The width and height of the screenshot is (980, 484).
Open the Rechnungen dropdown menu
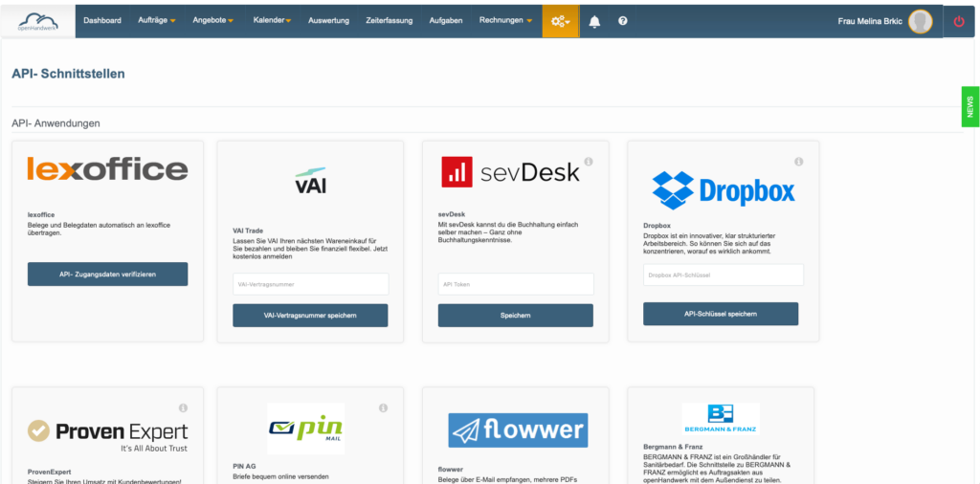(505, 21)
